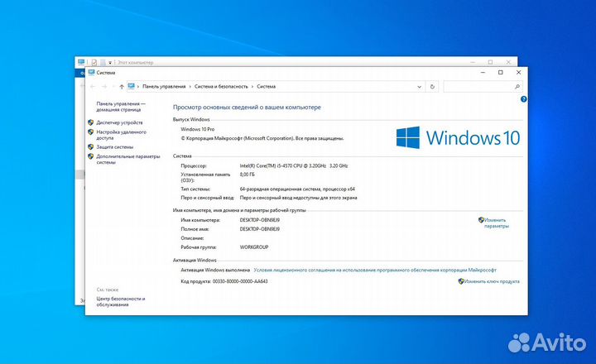Click the installed memory value 8,00 ГБ
The image size is (596, 364).
tap(247, 175)
